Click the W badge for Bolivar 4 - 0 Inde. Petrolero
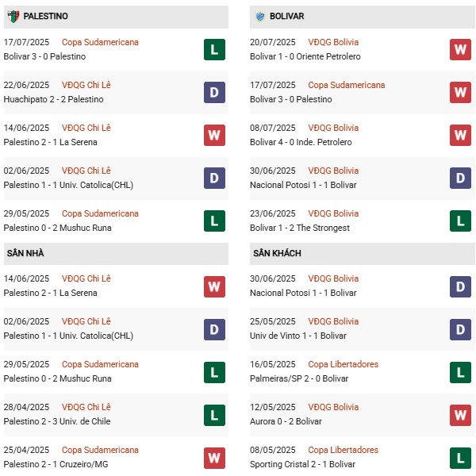 click(x=460, y=135)
